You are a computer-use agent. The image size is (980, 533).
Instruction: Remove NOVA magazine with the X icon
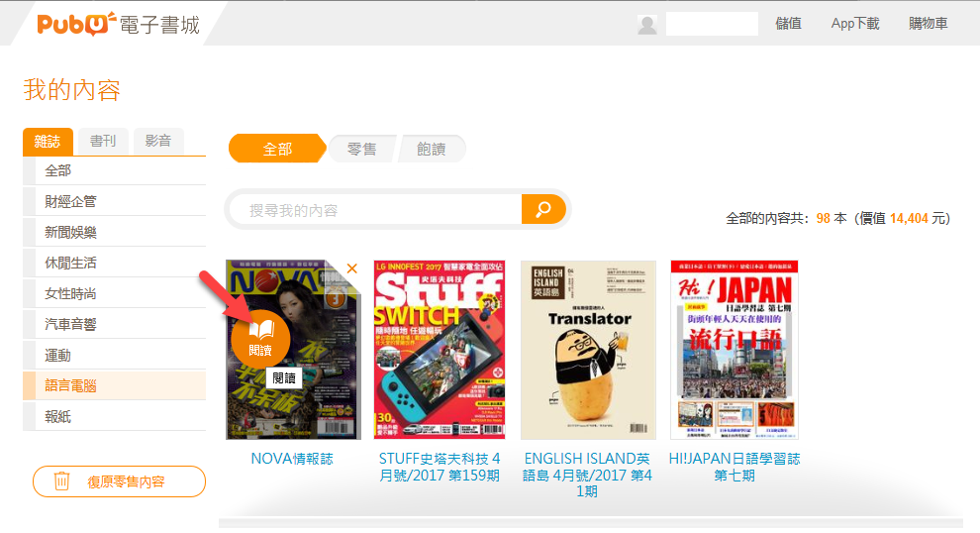click(351, 268)
